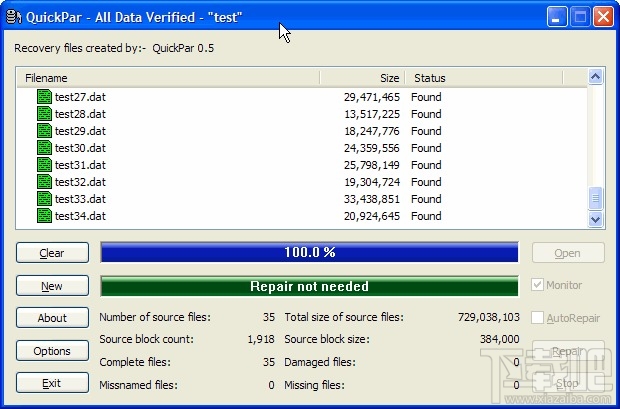Click the green file icon of test32.dat
The width and height of the screenshot is (620, 409).
[x=44, y=182]
